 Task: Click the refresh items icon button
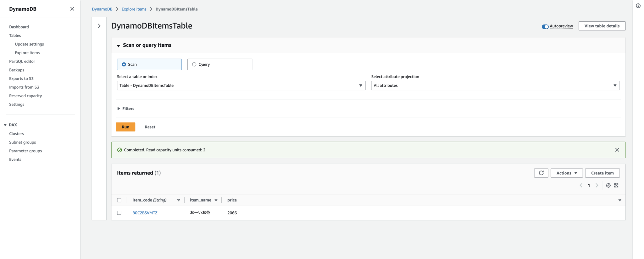pyautogui.click(x=541, y=173)
